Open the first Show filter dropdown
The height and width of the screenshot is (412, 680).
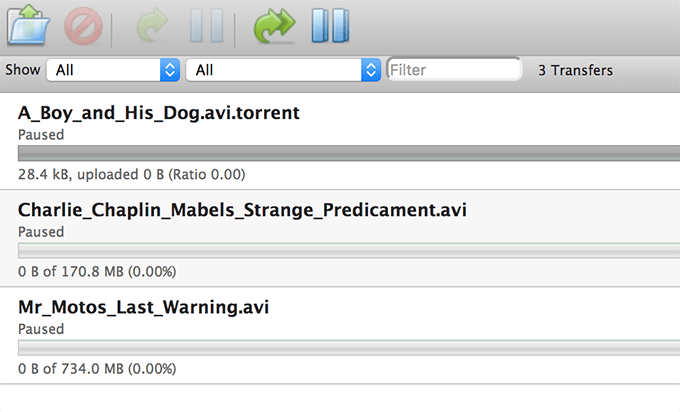pos(115,70)
